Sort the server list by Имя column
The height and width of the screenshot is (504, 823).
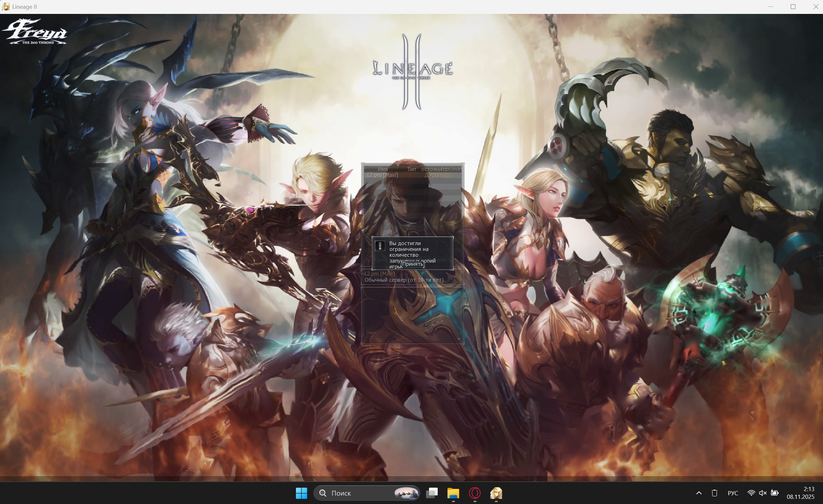(x=382, y=169)
